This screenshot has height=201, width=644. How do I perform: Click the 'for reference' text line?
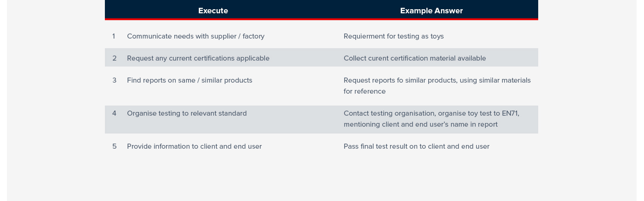365,91
